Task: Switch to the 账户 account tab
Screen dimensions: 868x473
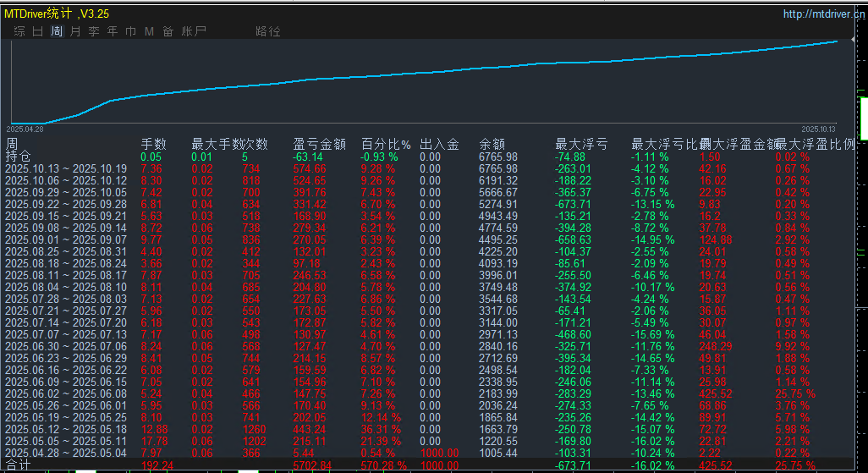Action: click(194, 31)
